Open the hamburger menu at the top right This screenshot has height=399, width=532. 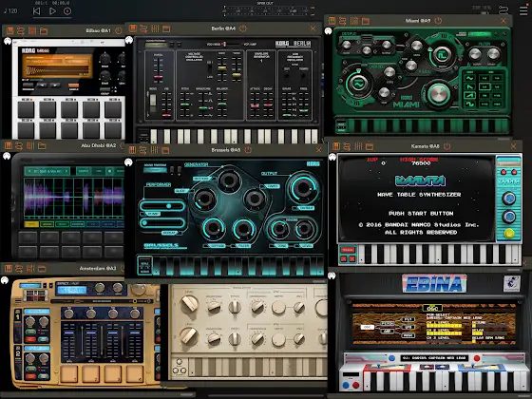click(x=523, y=10)
